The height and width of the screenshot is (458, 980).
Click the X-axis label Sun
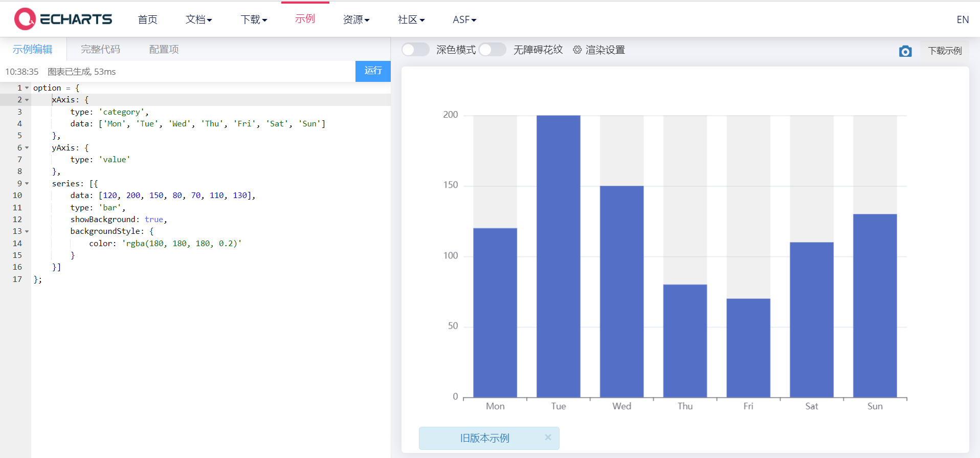pos(875,406)
